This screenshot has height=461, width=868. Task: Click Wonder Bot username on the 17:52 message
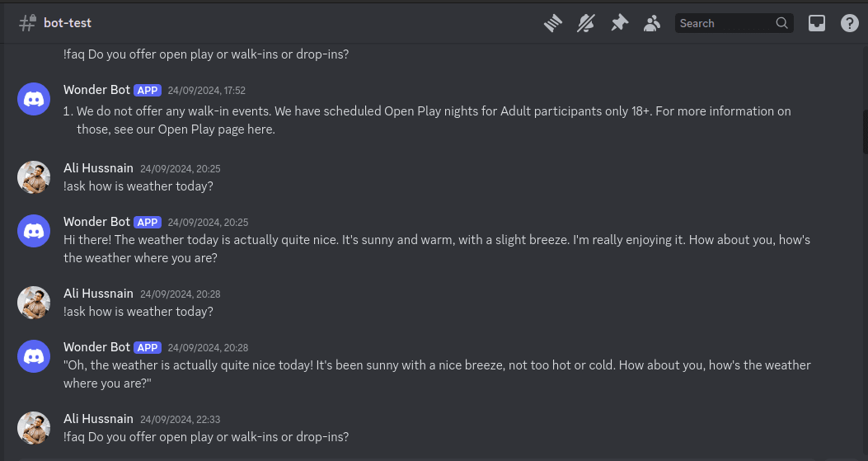pyautogui.click(x=96, y=90)
